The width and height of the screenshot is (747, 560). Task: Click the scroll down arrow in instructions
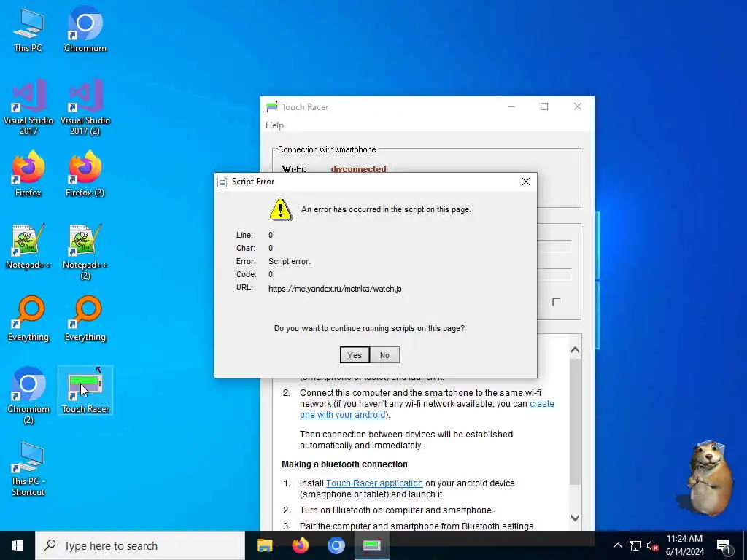coord(575,518)
